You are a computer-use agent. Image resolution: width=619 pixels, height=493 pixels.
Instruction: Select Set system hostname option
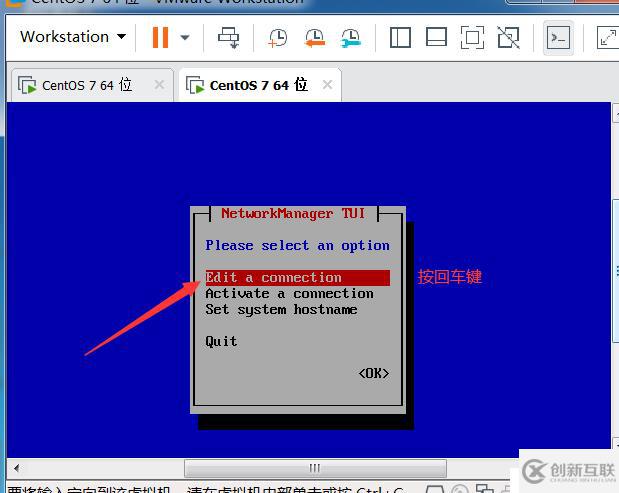coord(281,309)
